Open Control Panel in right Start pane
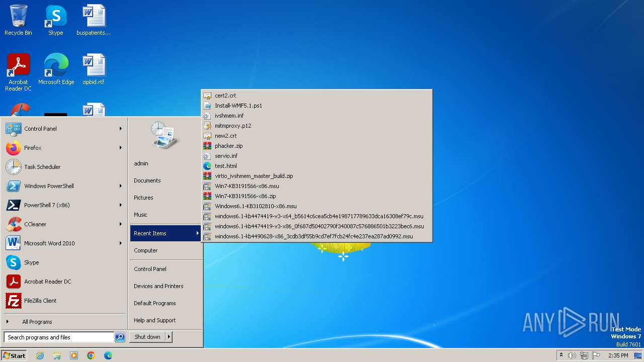 point(166,269)
